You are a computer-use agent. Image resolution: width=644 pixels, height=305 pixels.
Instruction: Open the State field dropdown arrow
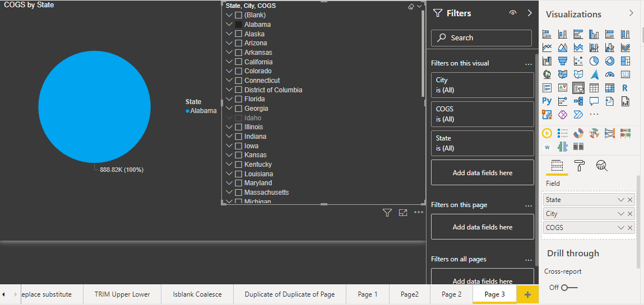pyautogui.click(x=621, y=200)
